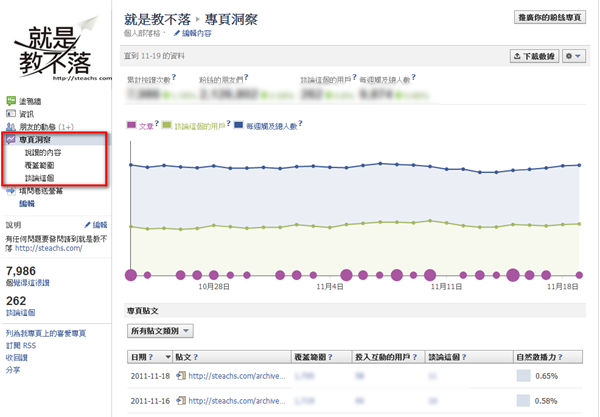Click the 資訊 info icon in sidebar

11,115
